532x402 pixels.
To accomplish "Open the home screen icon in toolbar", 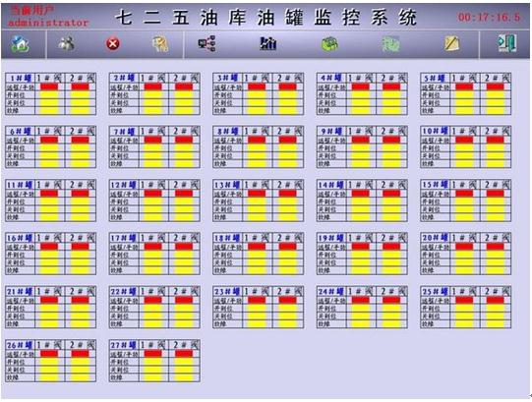I will click(x=20, y=44).
